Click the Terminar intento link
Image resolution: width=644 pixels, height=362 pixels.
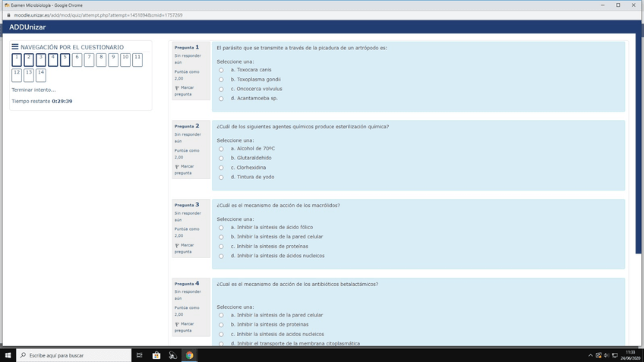tap(33, 90)
